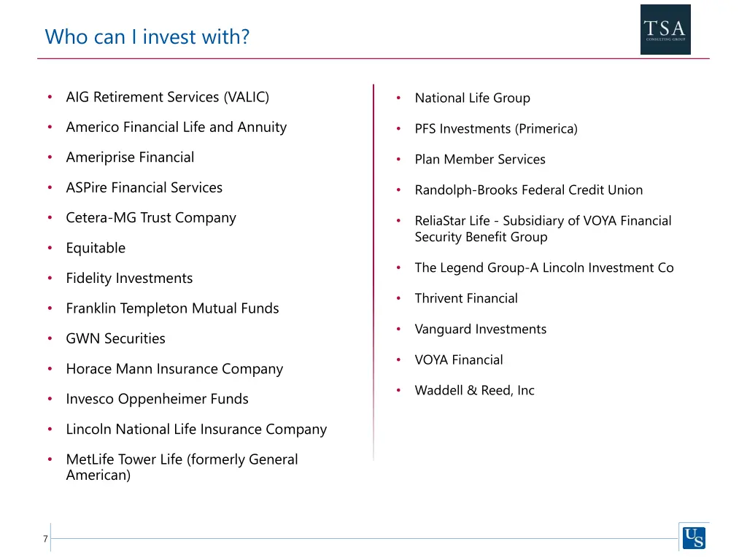Screen dimensions: 747x560
Task: Choose Franklin Templeton Mutual Funds
Action: pyautogui.click(x=172, y=308)
